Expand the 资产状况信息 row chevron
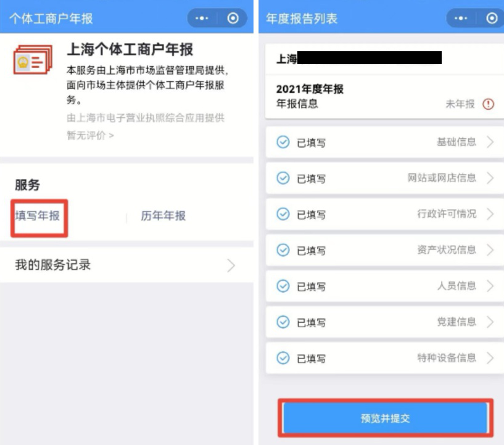The height and width of the screenshot is (445, 504). [490, 250]
